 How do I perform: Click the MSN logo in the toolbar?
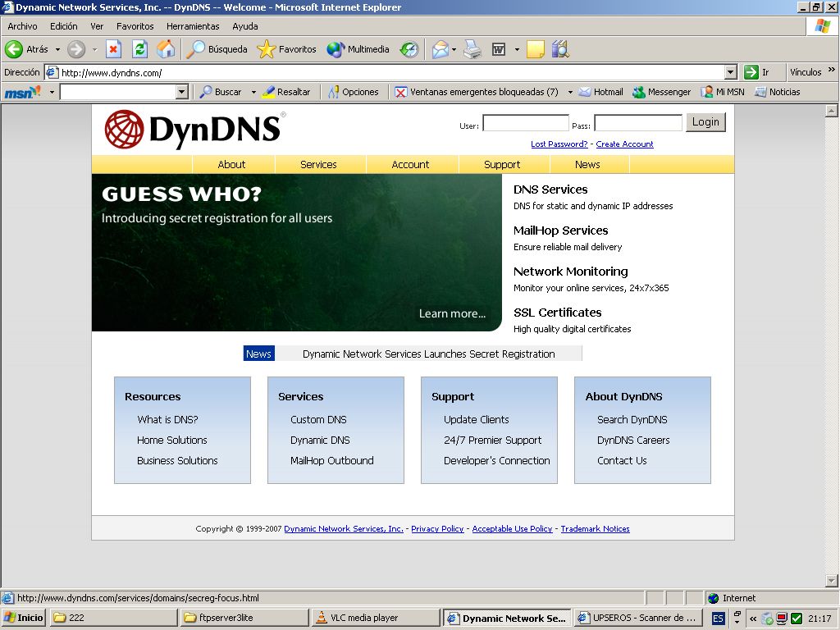[22, 92]
